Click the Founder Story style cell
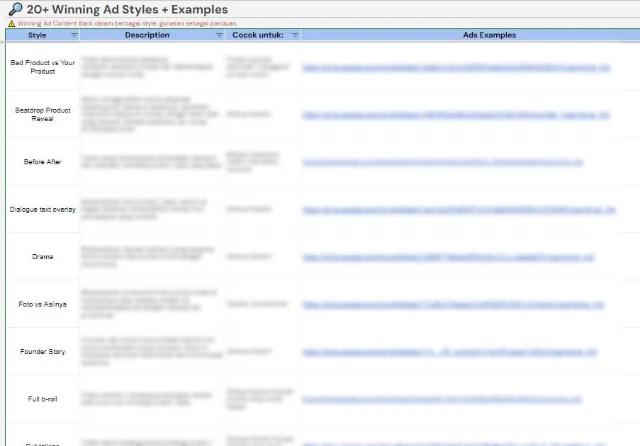The width and height of the screenshot is (640, 446). [x=42, y=352]
